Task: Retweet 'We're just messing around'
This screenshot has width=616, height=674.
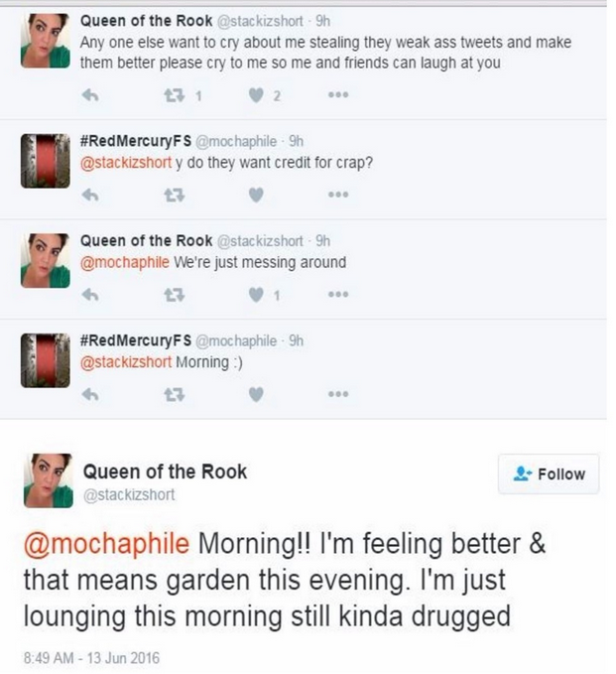Action: coord(172,295)
